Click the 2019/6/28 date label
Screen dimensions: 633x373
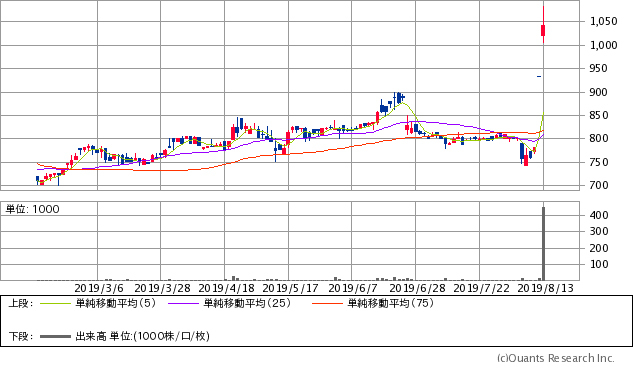pyautogui.click(x=417, y=288)
